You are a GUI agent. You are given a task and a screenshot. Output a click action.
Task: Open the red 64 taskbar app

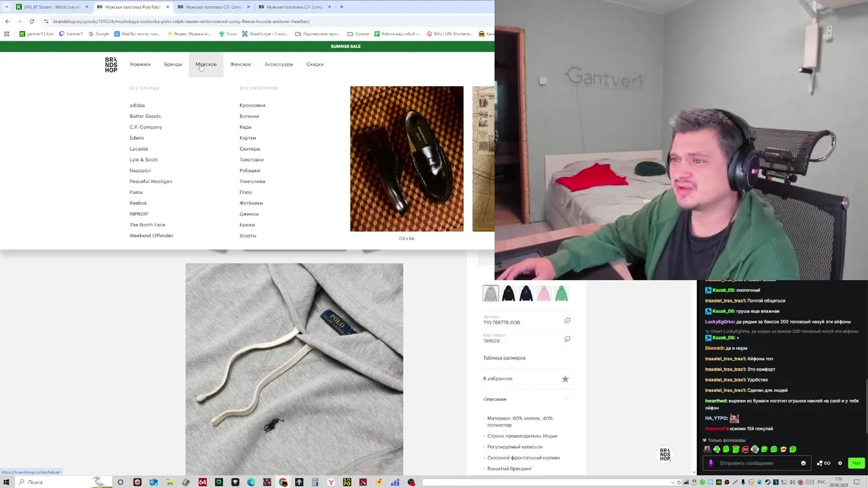click(x=202, y=482)
